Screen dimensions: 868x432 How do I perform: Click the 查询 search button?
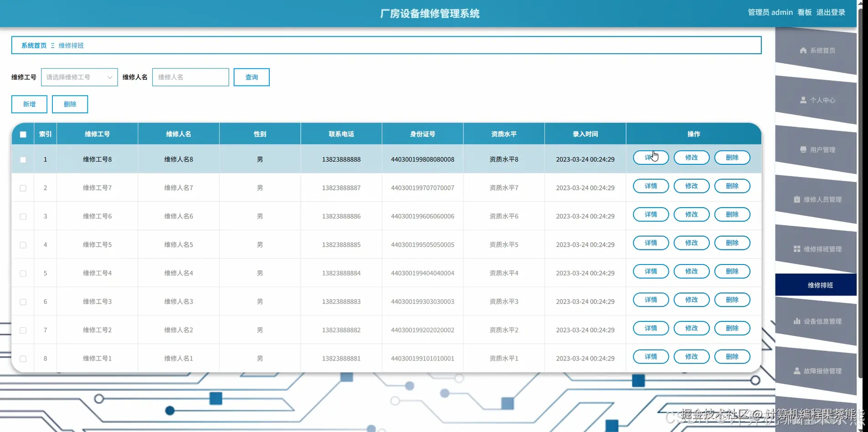pos(252,77)
